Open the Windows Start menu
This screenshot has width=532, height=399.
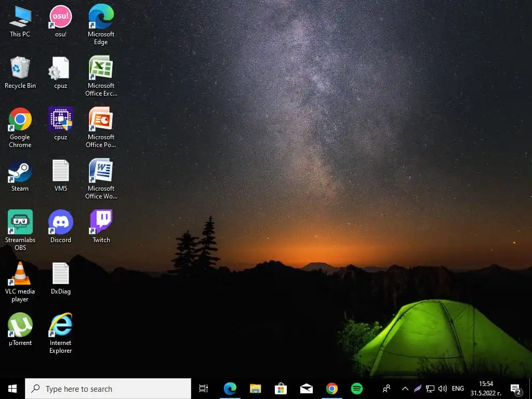[12, 389]
